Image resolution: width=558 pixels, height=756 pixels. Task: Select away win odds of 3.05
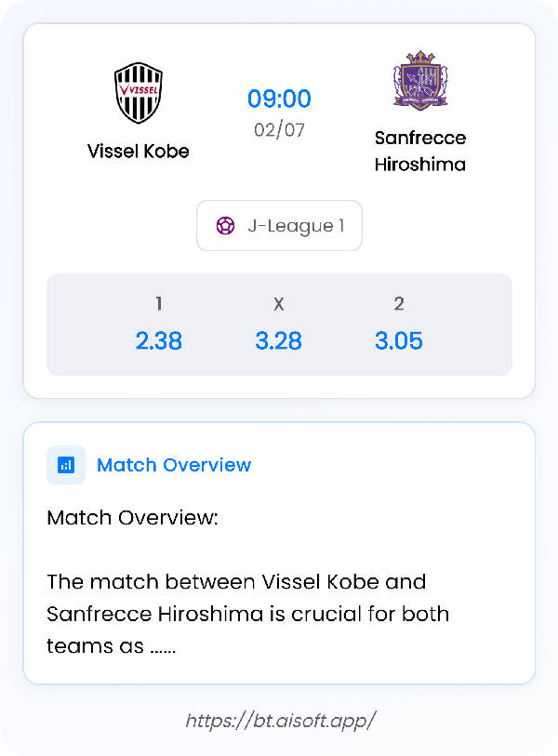click(399, 340)
